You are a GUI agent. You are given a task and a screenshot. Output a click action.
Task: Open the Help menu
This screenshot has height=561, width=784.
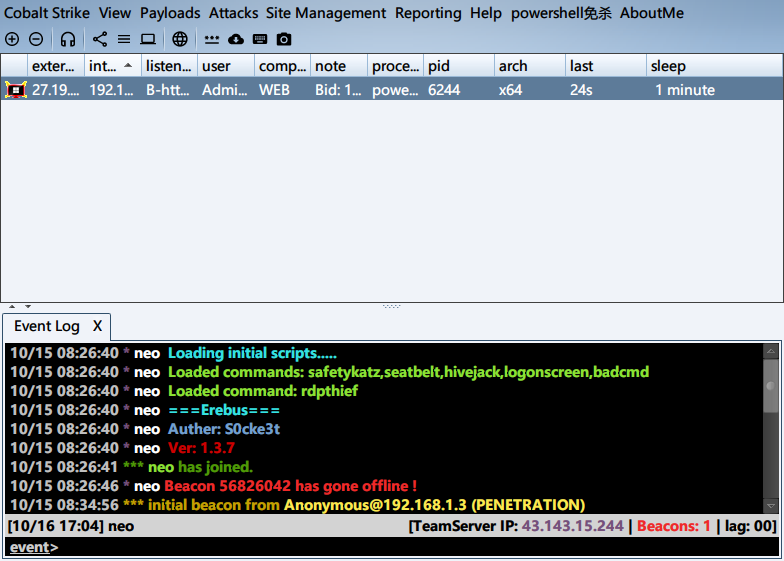tap(486, 13)
